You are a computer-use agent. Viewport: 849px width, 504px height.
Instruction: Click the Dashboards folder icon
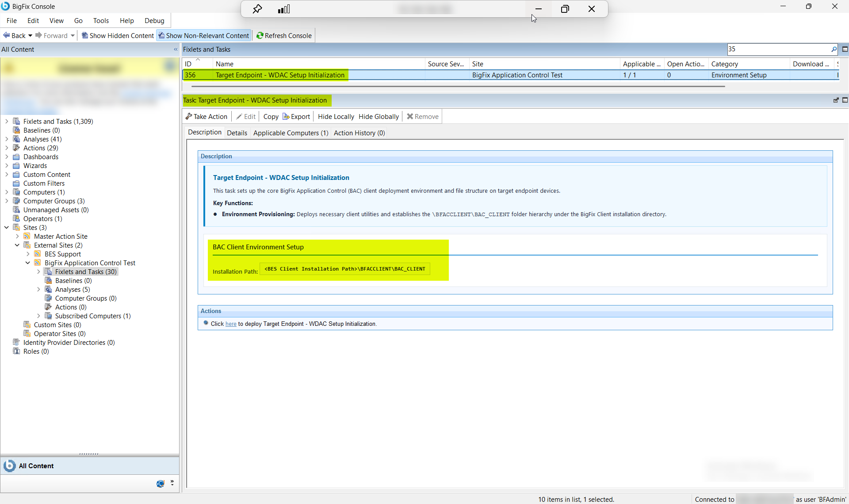16,157
